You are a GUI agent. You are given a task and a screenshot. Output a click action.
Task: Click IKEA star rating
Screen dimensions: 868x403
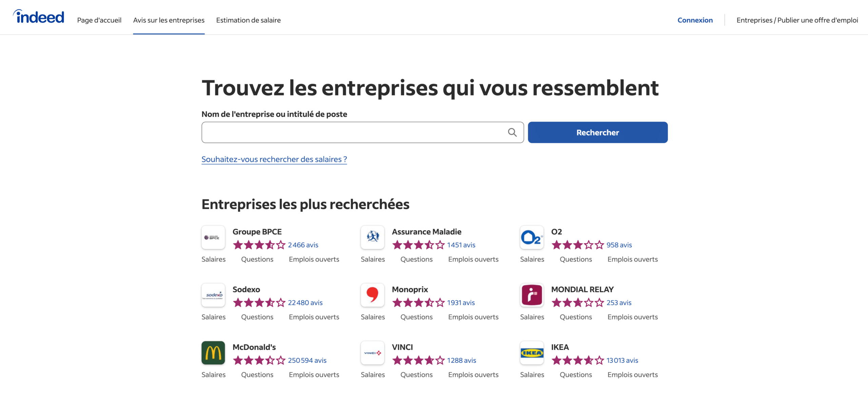click(578, 360)
